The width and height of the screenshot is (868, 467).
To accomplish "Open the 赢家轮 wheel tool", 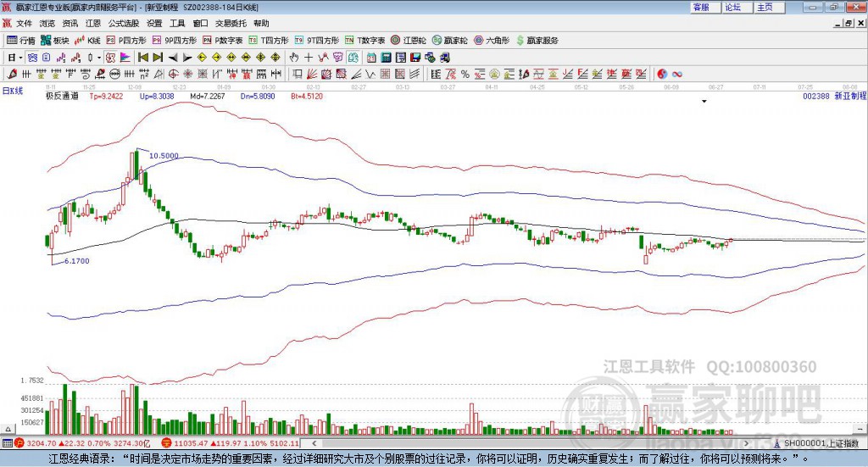I will (449, 41).
